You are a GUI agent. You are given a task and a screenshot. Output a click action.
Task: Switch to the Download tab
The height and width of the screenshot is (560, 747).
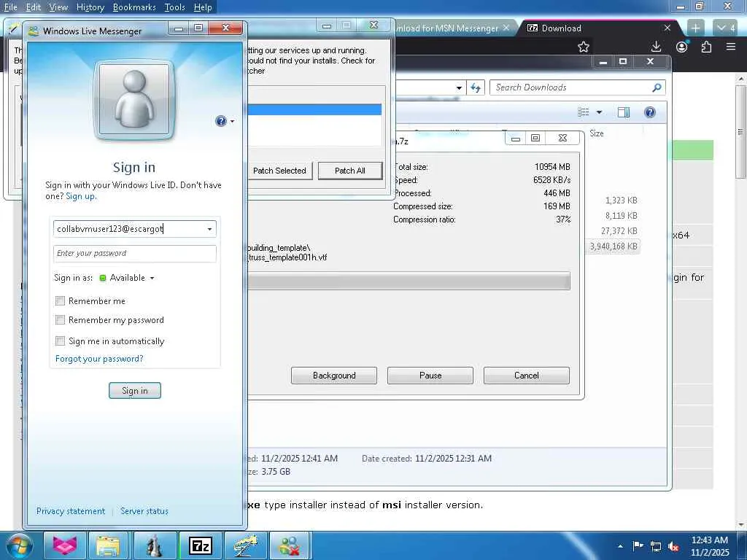592,28
